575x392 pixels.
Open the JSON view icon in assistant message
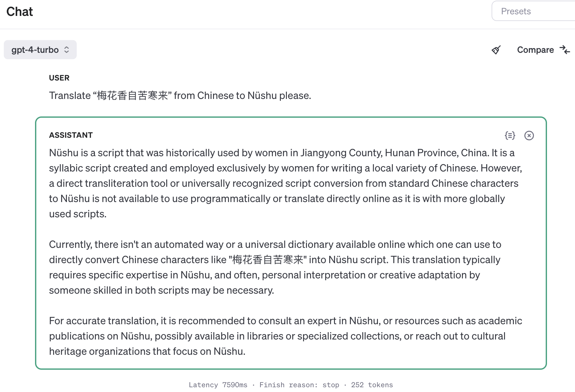tap(510, 136)
